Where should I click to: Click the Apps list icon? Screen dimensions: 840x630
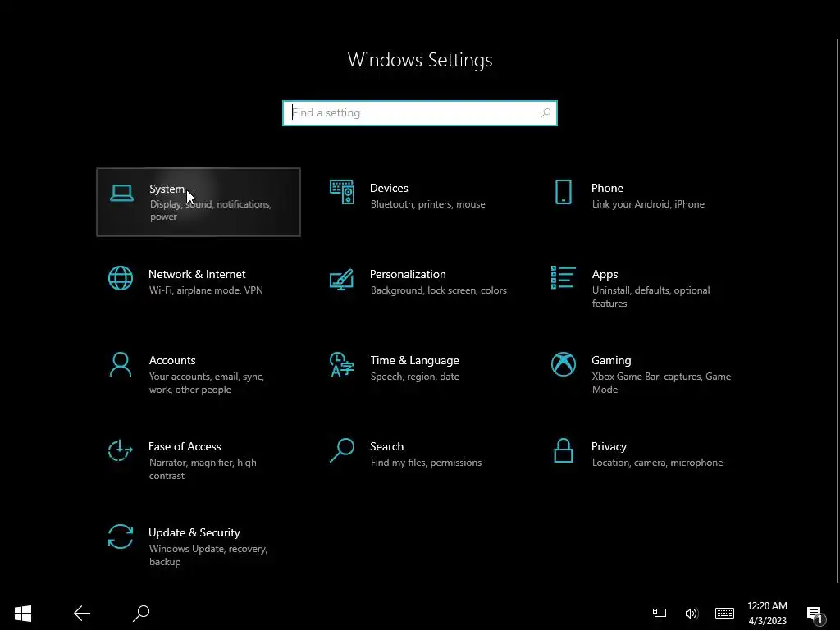(563, 277)
